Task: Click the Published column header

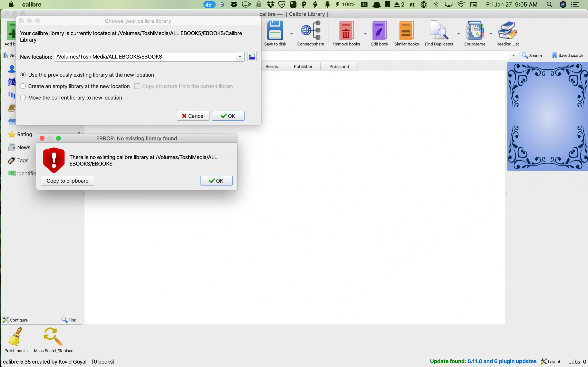Action: (x=339, y=67)
